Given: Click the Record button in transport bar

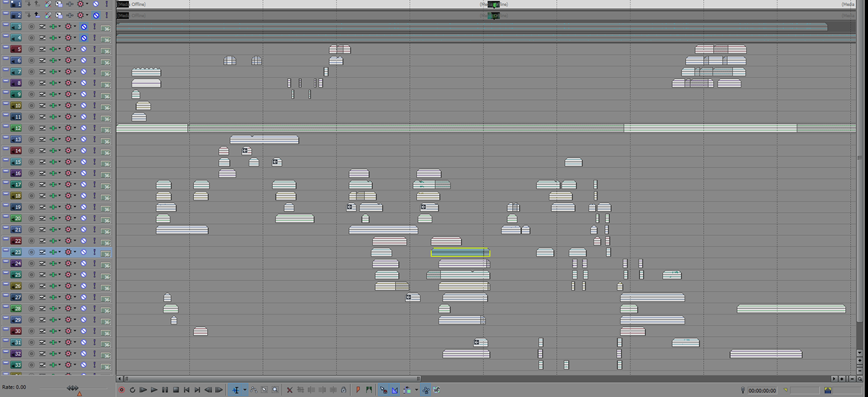Looking at the screenshot, I should pos(122,390).
